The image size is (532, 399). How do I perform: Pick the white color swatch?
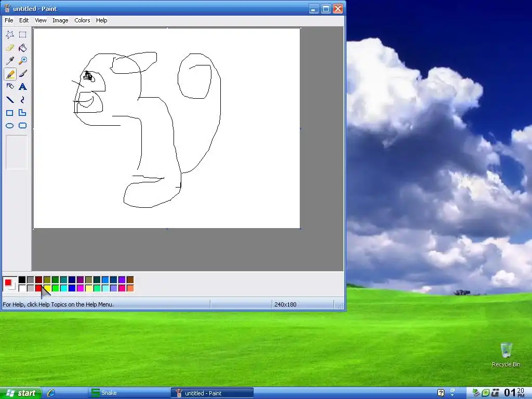[x=22, y=288]
